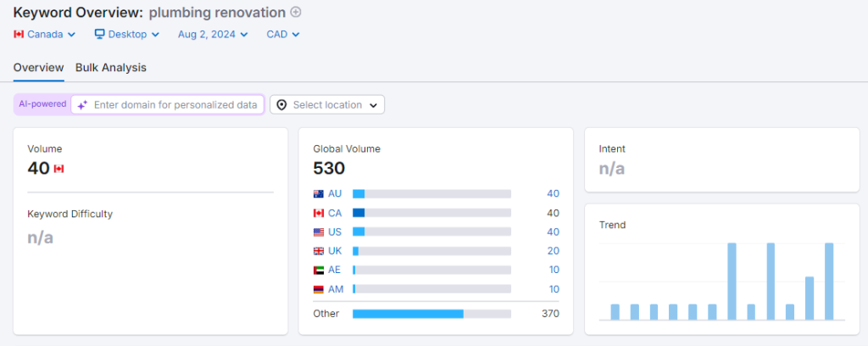
Task: Click the tallest last bar in Trend chart
Action: 829,282
